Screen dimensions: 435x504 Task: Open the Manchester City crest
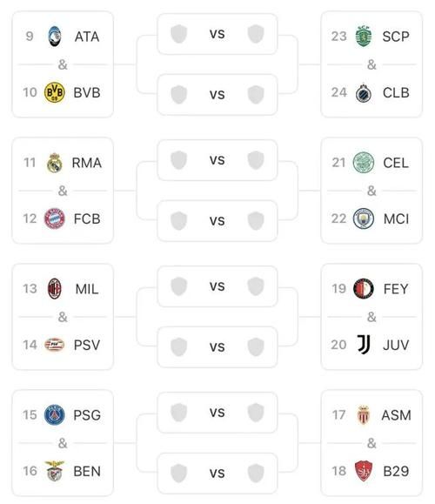tap(364, 218)
